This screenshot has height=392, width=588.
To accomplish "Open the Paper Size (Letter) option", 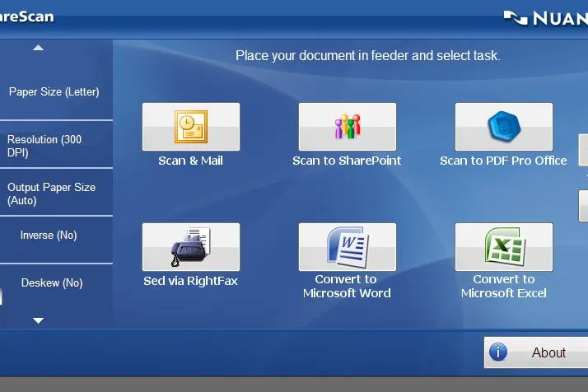I will [x=56, y=91].
